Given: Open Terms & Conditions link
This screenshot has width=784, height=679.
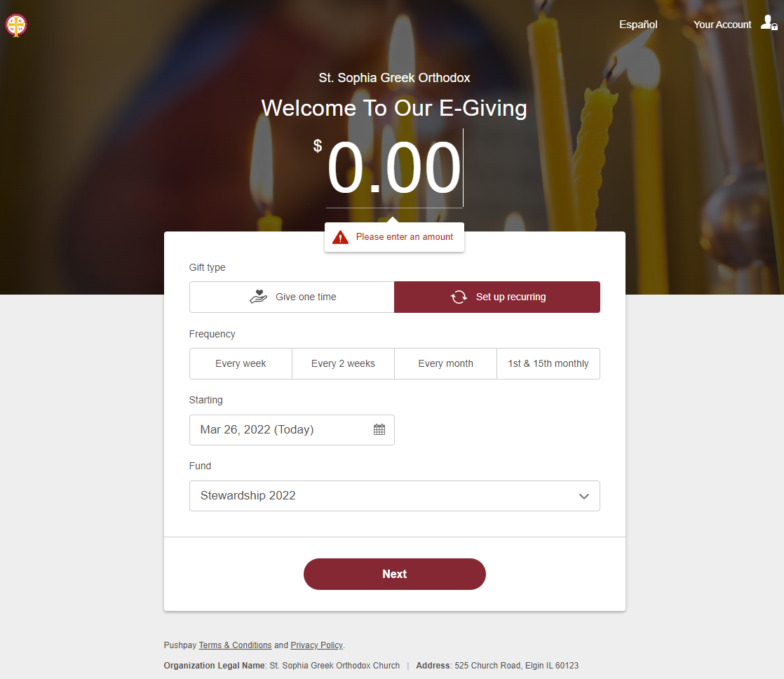Looking at the screenshot, I should pyautogui.click(x=235, y=645).
